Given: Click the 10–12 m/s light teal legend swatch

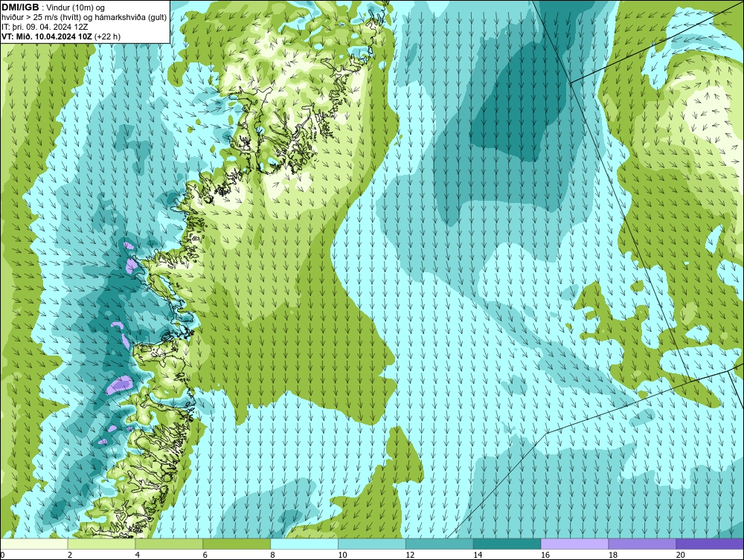Looking at the screenshot, I should pyautogui.click(x=372, y=544).
